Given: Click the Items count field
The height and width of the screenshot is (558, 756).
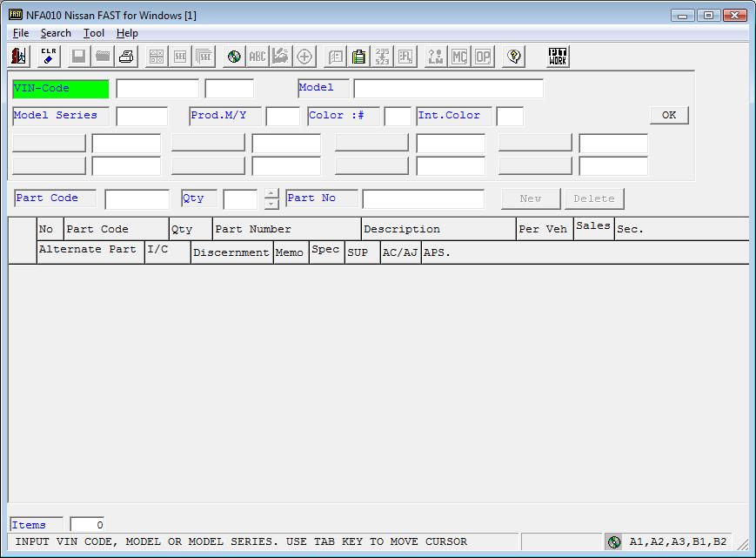Looking at the screenshot, I should 87,525.
